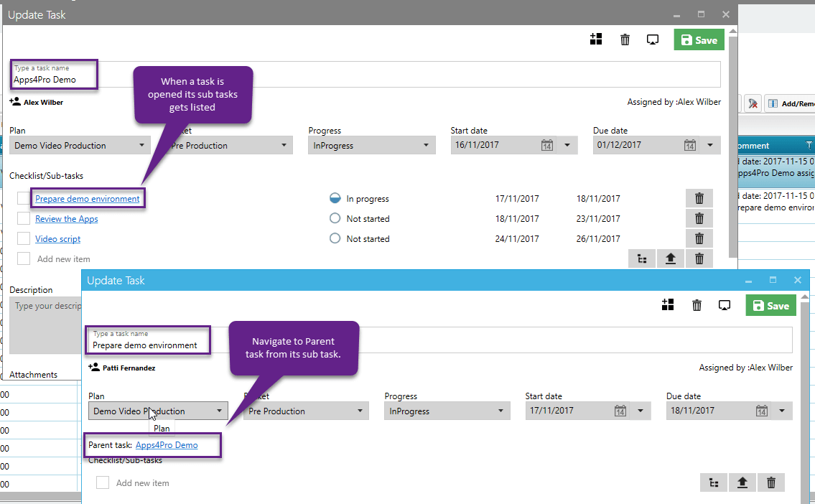815x504 pixels.
Task: Click the upload arrow icon in front window's Add new item row
Action: click(x=742, y=483)
